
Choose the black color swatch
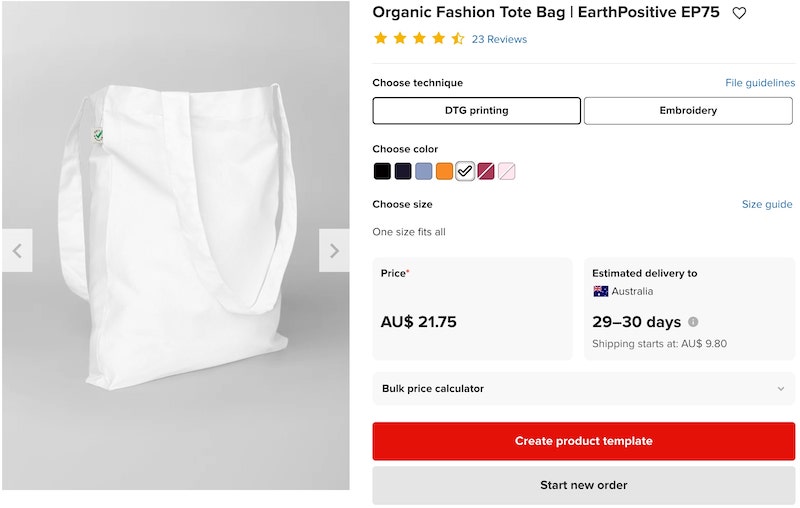coord(382,171)
